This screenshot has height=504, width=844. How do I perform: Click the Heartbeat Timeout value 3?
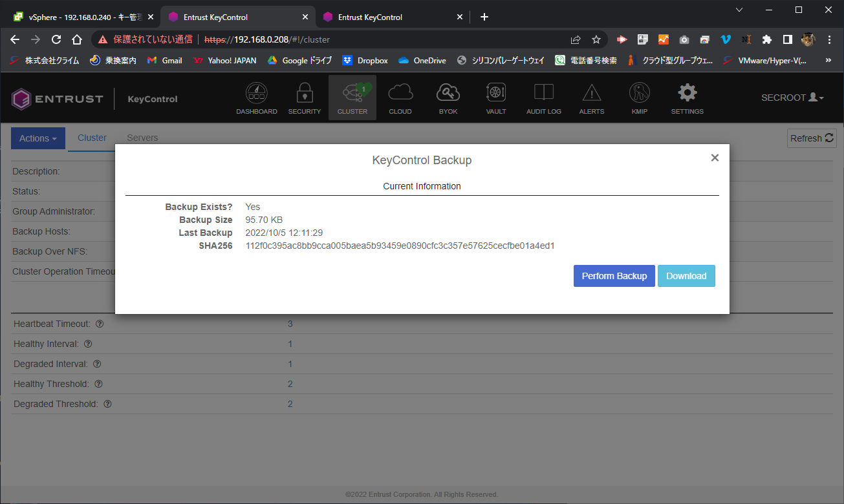click(x=290, y=324)
